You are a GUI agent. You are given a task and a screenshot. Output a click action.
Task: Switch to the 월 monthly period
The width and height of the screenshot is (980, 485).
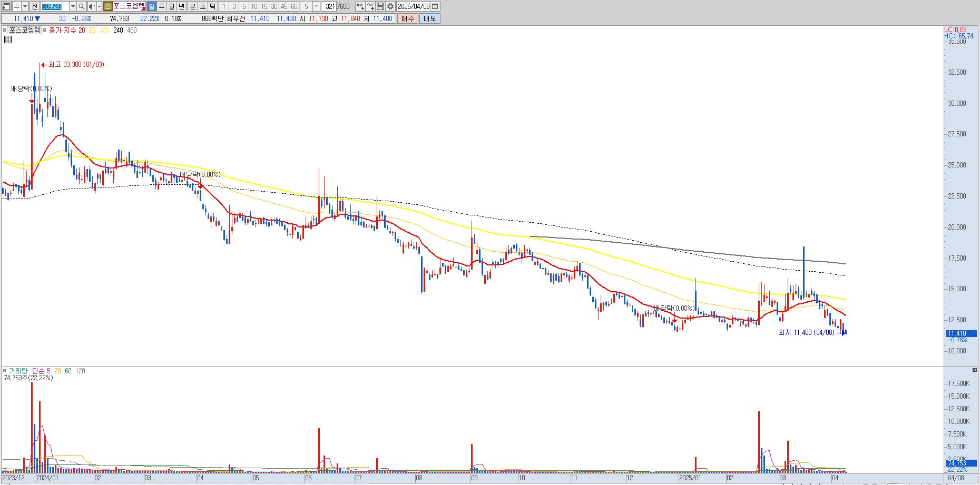pos(172,6)
